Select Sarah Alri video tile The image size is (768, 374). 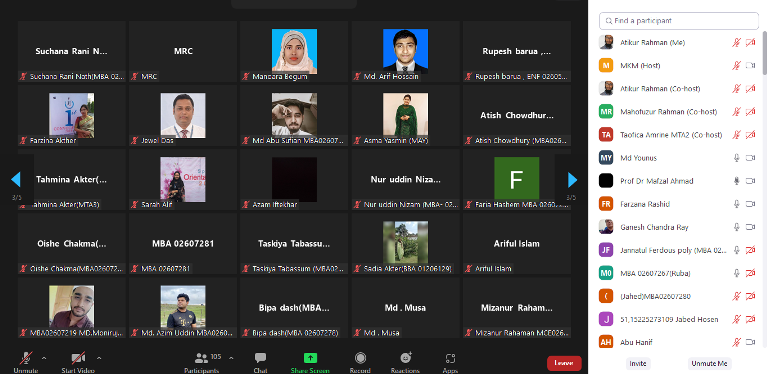183,180
